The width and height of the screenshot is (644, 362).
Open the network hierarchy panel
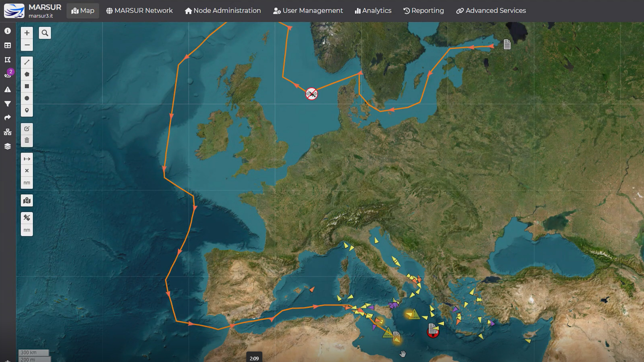8,132
